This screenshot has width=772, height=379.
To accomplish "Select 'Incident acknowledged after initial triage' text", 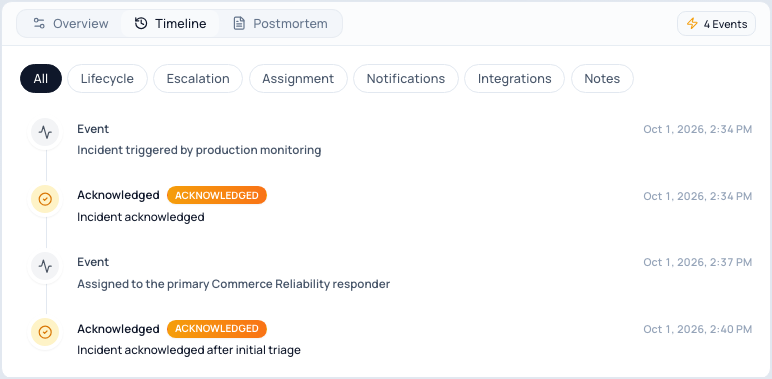I will [x=189, y=350].
